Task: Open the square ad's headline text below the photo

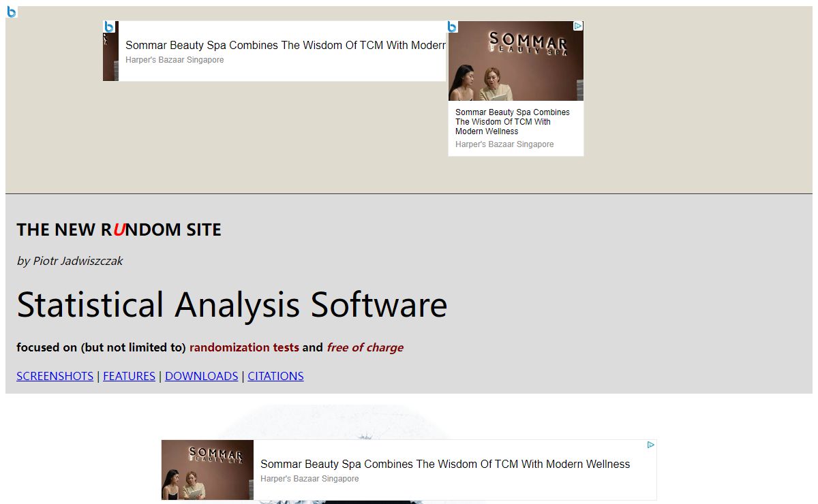Action: [513, 122]
